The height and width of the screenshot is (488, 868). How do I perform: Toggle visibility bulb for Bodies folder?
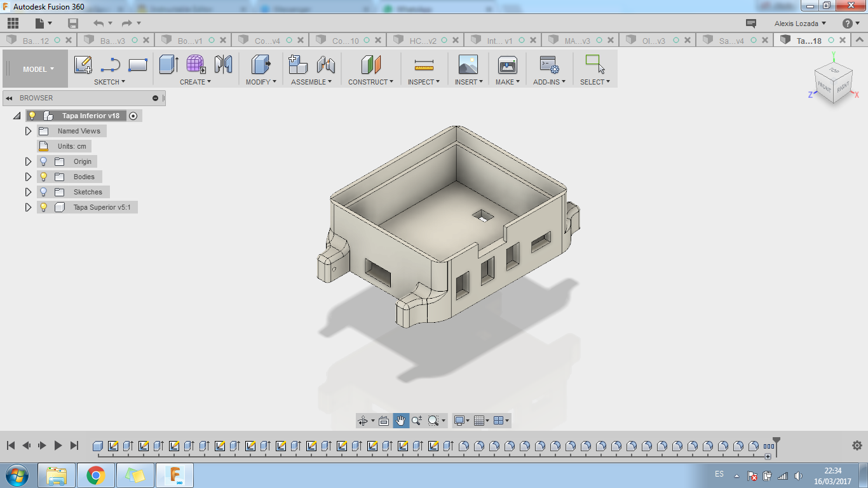[x=44, y=177]
